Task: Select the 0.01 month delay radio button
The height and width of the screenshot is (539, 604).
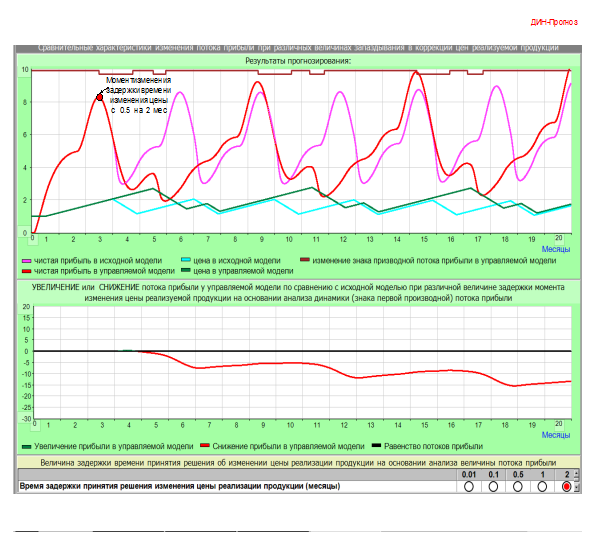Action: click(469, 487)
